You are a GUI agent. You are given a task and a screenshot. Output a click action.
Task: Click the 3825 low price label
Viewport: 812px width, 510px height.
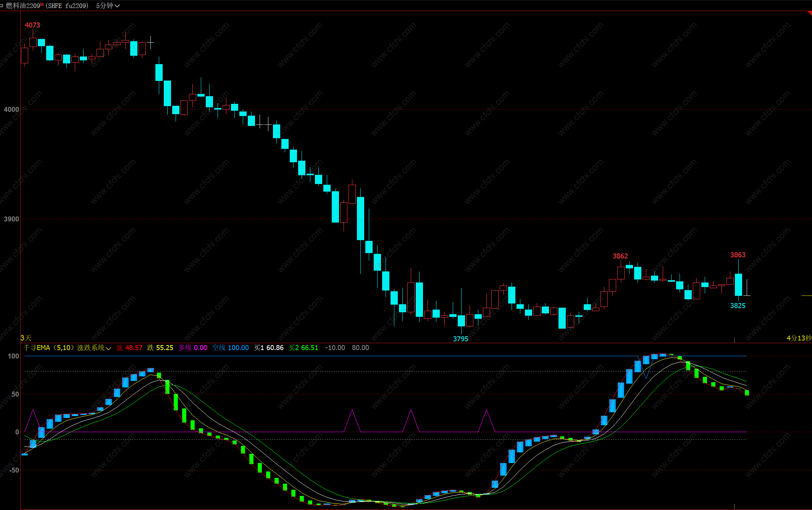point(738,306)
